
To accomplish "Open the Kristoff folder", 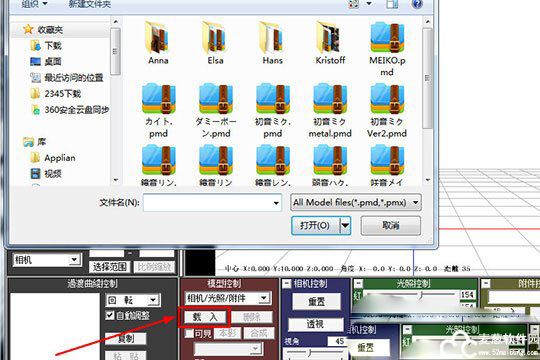I will coord(330,43).
